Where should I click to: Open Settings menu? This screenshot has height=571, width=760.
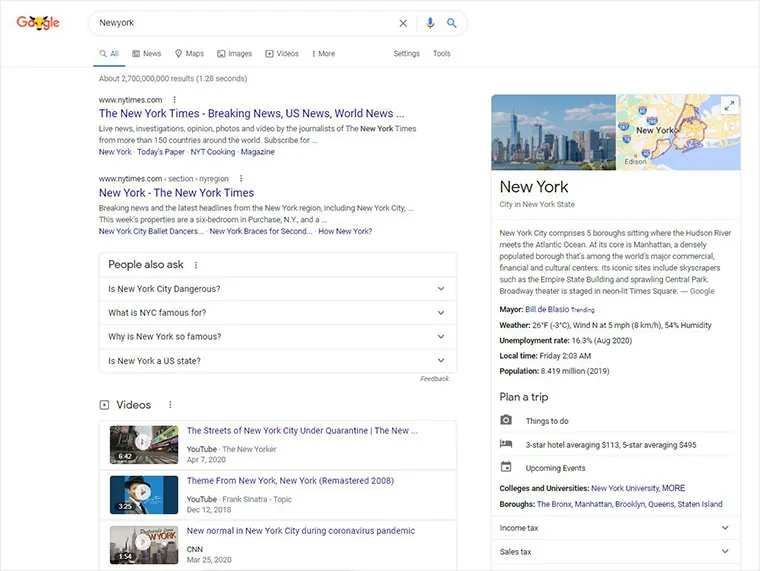407,54
